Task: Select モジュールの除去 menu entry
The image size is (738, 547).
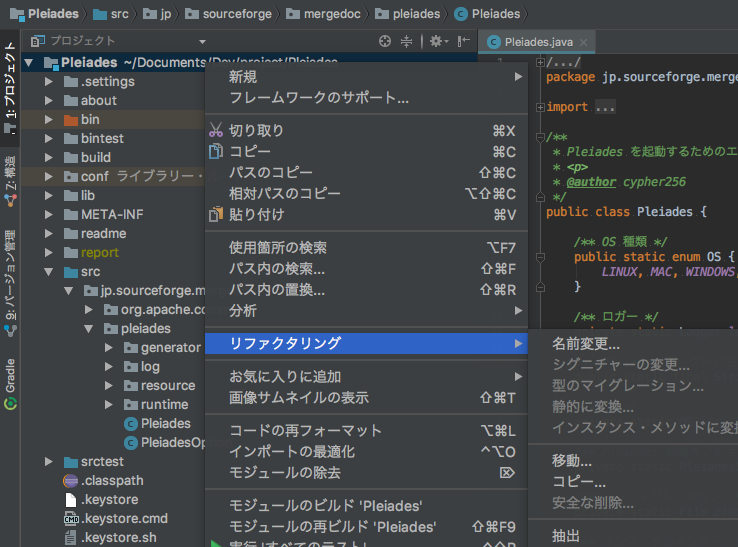Action: [366, 473]
